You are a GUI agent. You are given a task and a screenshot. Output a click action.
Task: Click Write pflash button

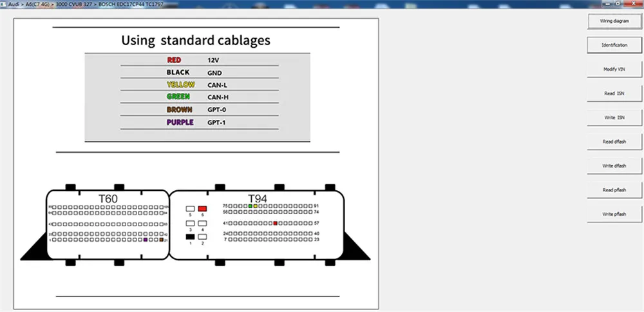[614, 214]
